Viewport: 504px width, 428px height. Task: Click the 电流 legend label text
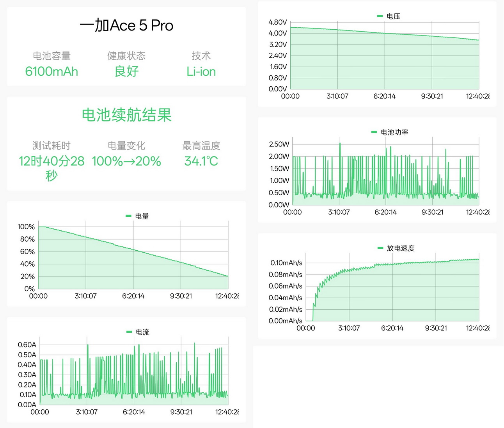pos(142,332)
